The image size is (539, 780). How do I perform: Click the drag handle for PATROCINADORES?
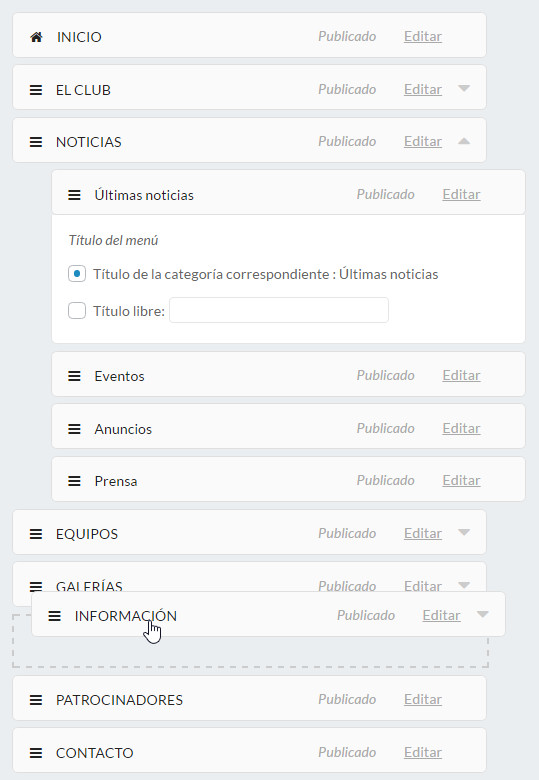(36, 700)
